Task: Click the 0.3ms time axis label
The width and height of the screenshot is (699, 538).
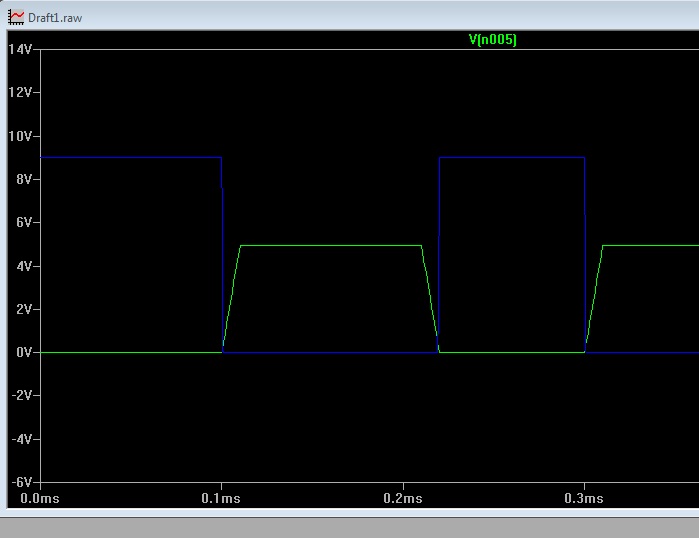Action: [584, 498]
